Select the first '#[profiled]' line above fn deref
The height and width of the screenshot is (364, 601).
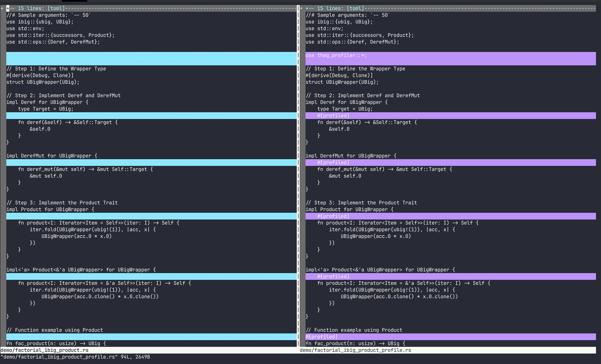(x=333, y=116)
